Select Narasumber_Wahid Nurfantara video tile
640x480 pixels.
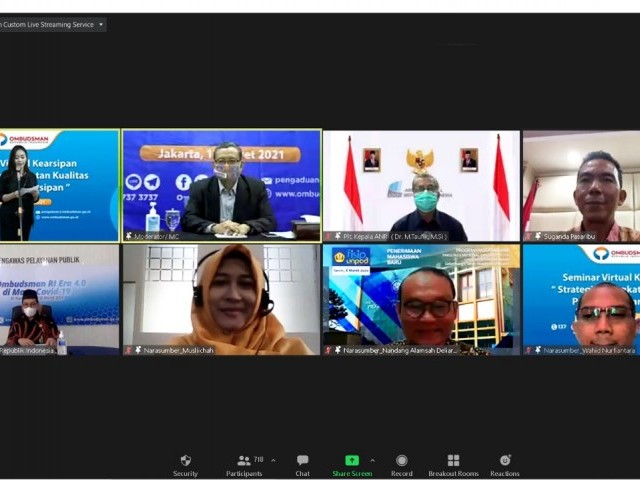[x=581, y=299]
